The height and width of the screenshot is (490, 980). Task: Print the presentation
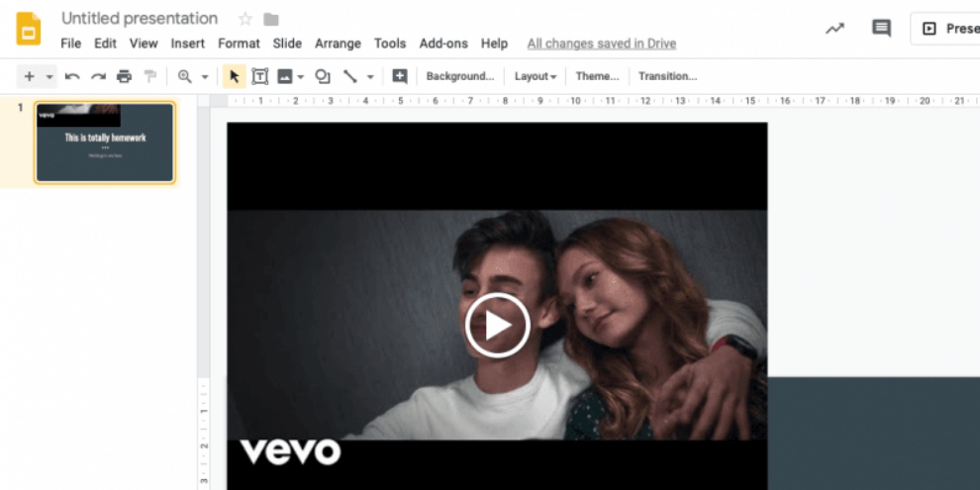click(x=125, y=76)
